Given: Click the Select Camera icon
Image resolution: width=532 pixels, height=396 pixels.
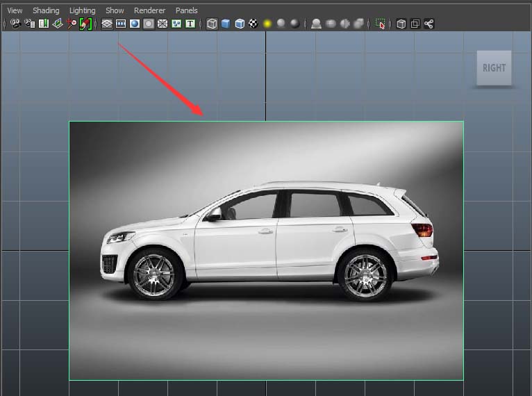Looking at the screenshot, I should click(x=15, y=24).
